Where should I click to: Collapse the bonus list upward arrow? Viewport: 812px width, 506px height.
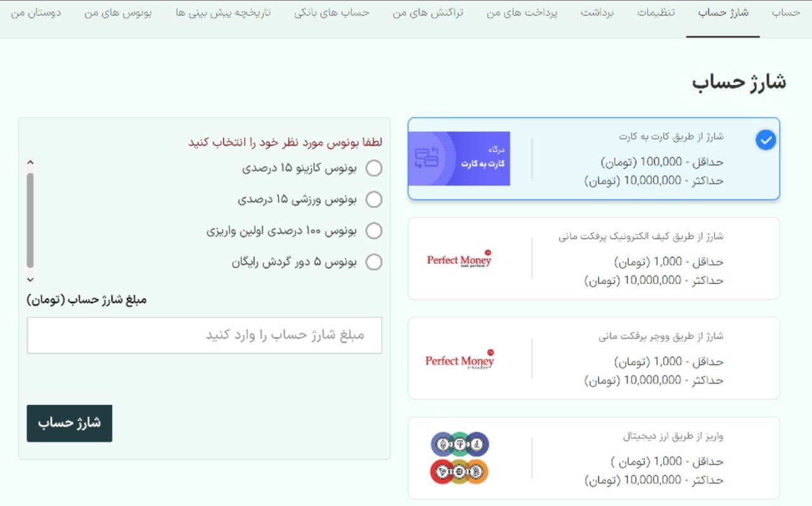point(30,164)
